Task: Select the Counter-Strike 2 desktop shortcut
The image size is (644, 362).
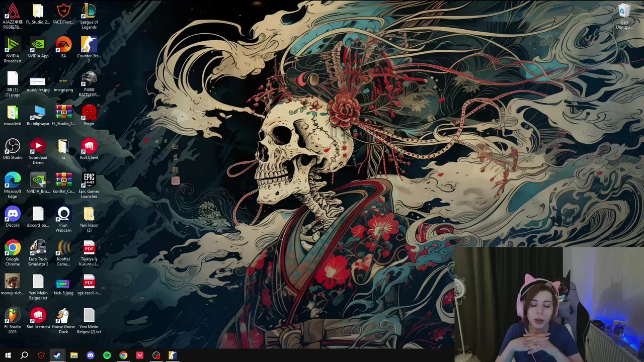Action: coord(89,50)
